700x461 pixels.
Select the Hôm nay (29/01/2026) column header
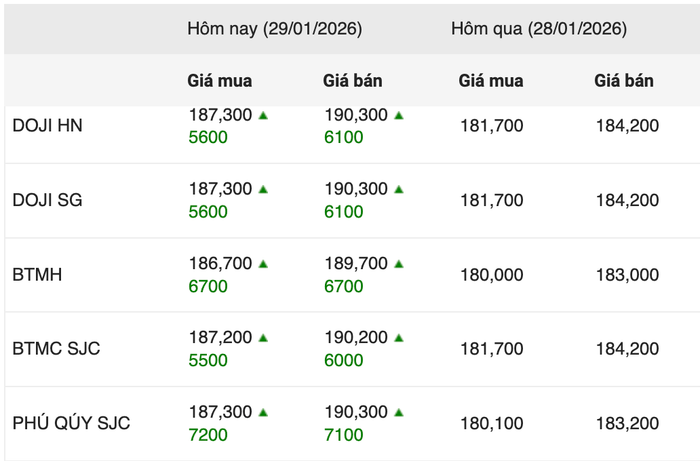[275, 29]
